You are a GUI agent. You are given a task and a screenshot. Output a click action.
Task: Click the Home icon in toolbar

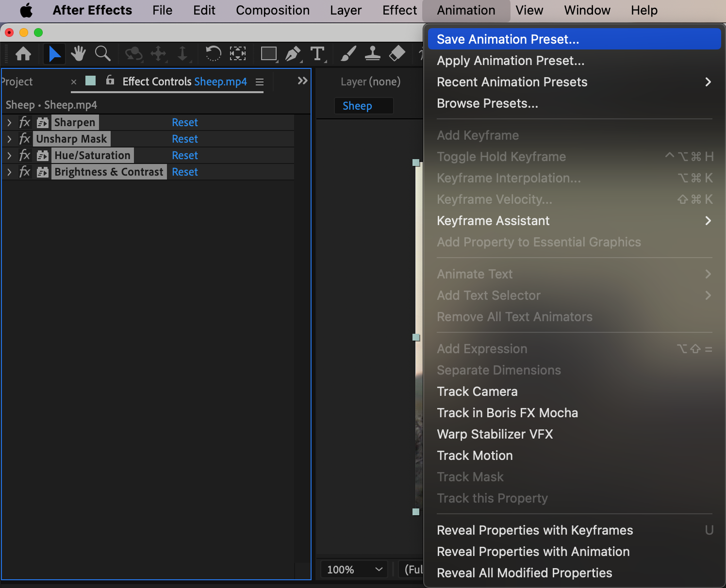pos(23,53)
